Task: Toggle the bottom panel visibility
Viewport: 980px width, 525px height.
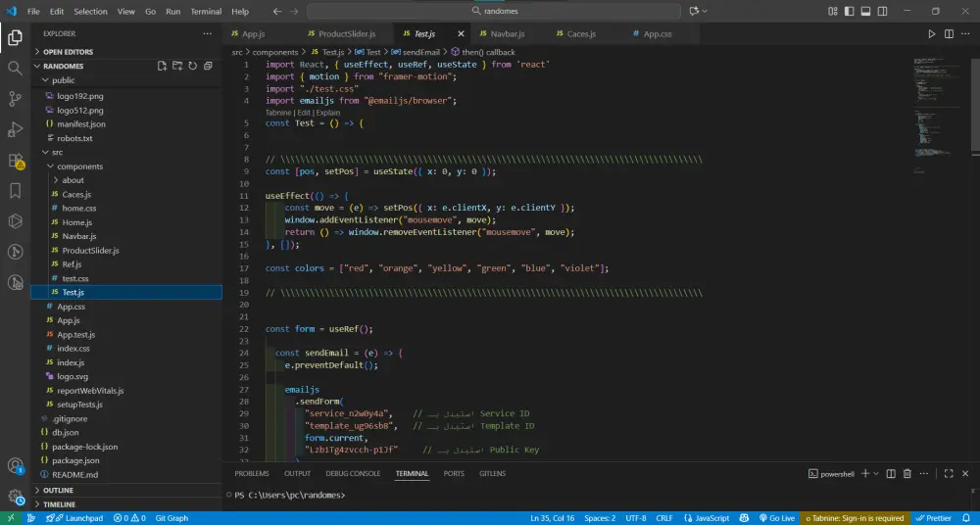Action: (x=865, y=11)
